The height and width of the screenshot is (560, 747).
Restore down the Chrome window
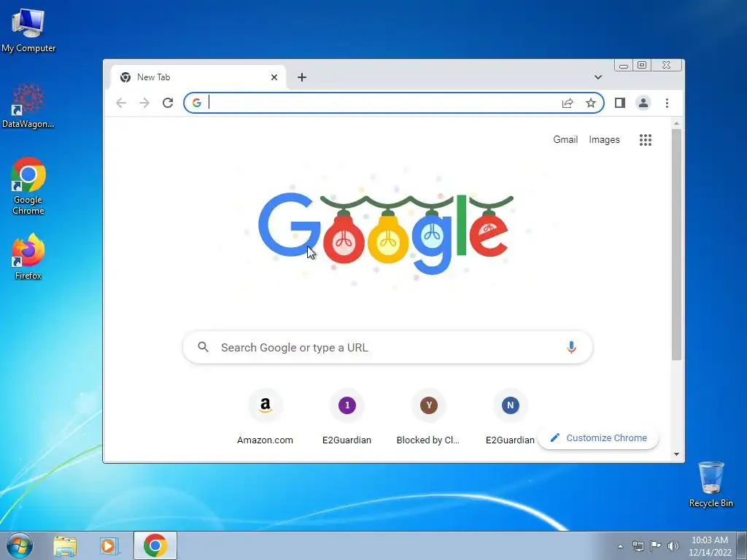pyautogui.click(x=642, y=65)
